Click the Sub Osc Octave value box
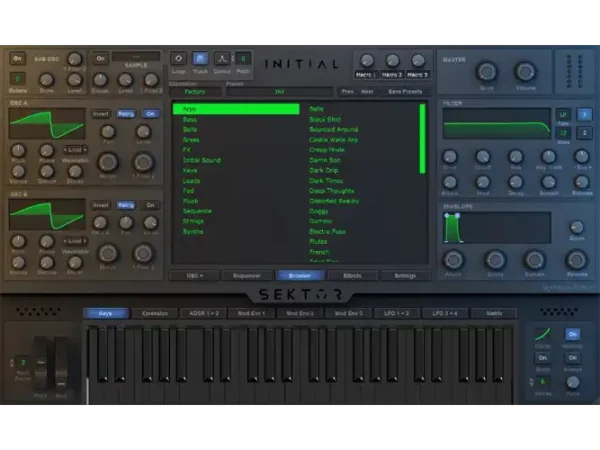 (18, 79)
